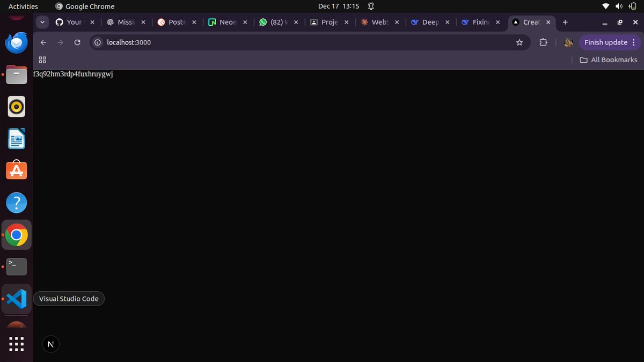Bookmark this tab with the star
This screenshot has width=644, height=362.
tap(519, 42)
